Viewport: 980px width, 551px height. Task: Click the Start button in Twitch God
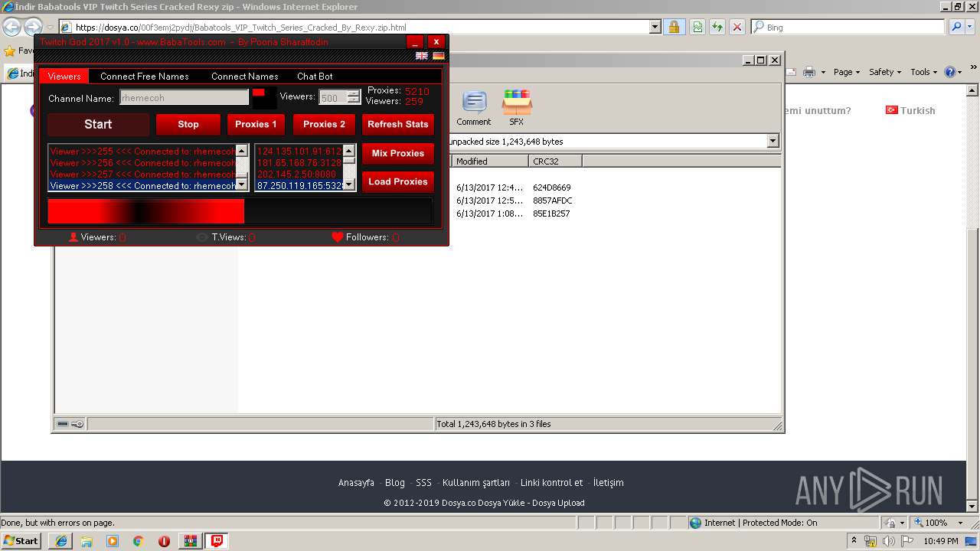tap(98, 124)
